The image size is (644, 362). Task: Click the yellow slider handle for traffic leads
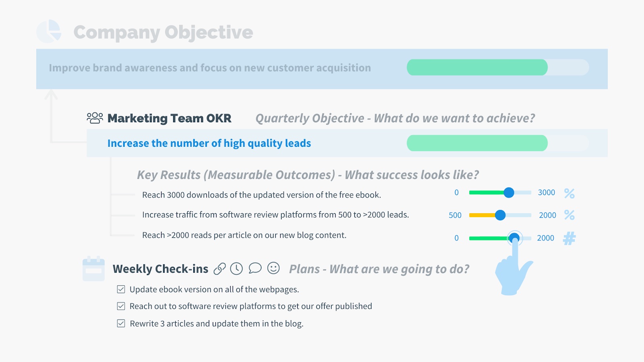[500, 215]
